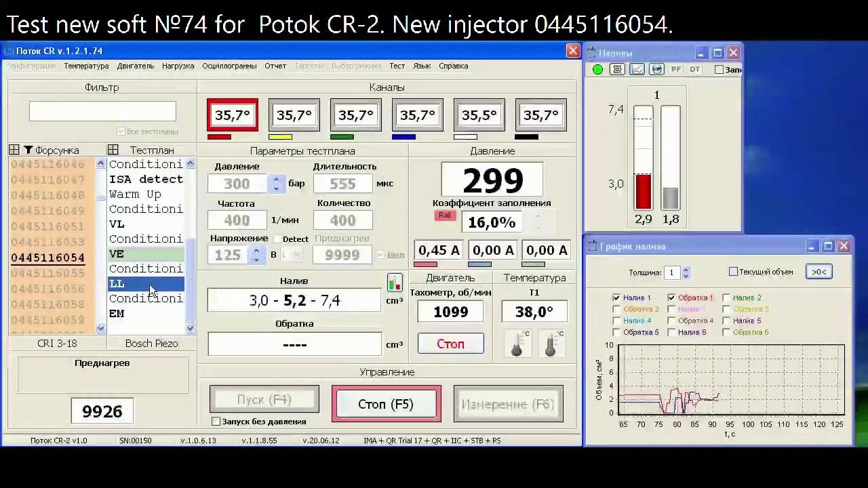Click the График налива window title icon

point(593,246)
